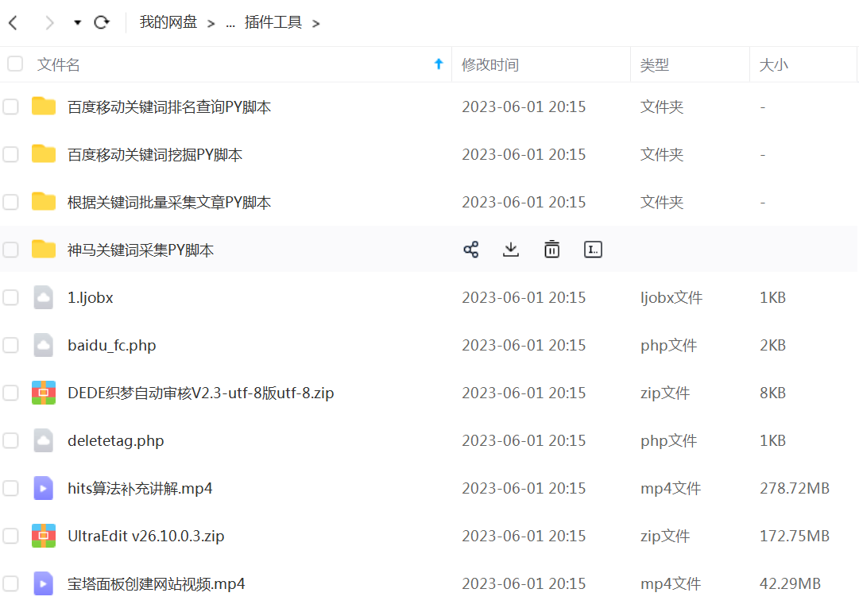Sort by 修改时间 column header
The height and width of the screenshot is (616, 859).
(489, 64)
